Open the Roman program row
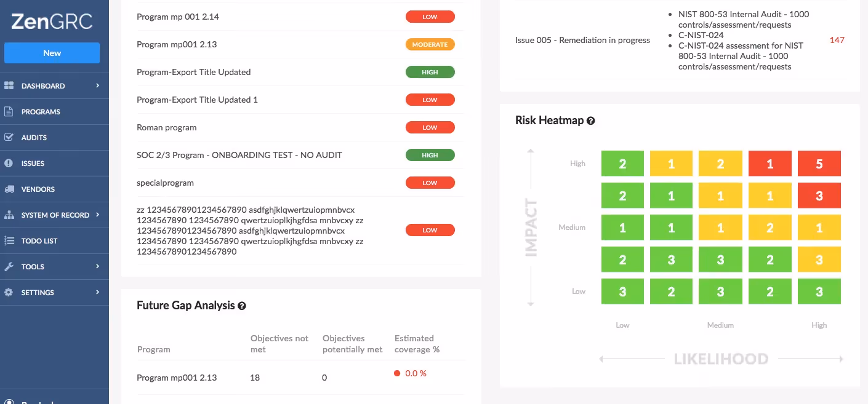868x404 pixels. coord(300,127)
